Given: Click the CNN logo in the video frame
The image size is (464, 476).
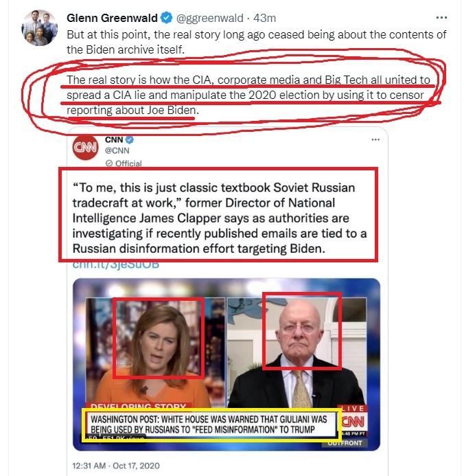Looking at the screenshot, I should pyautogui.click(x=353, y=422).
